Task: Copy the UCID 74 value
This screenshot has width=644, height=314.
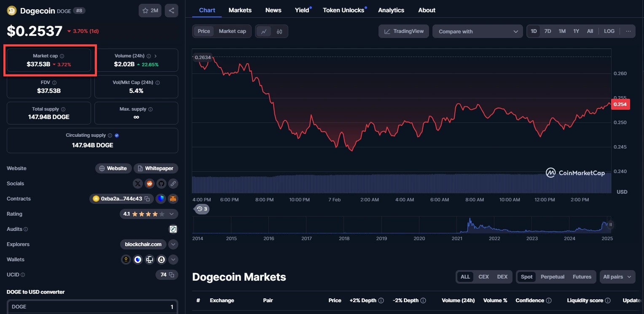Action: point(172,275)
